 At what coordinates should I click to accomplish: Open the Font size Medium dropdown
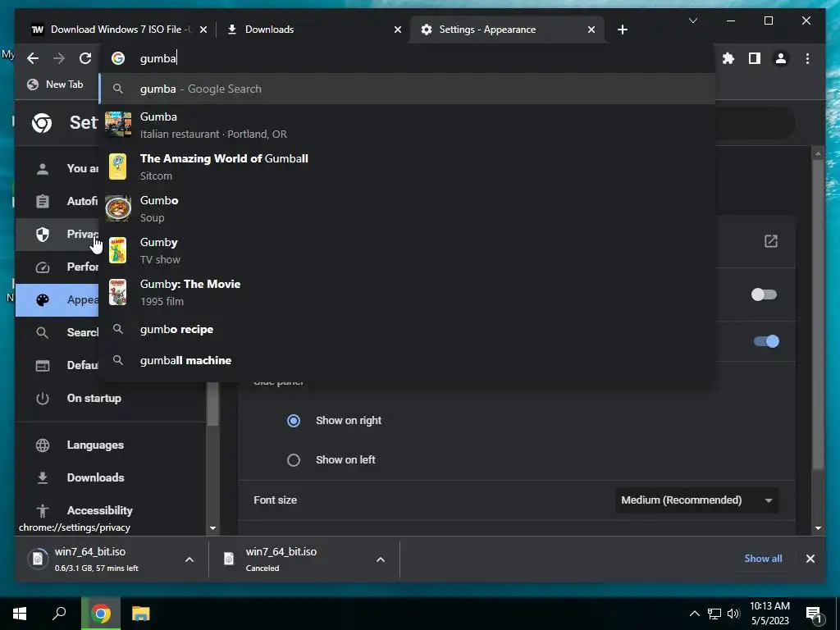696,500
